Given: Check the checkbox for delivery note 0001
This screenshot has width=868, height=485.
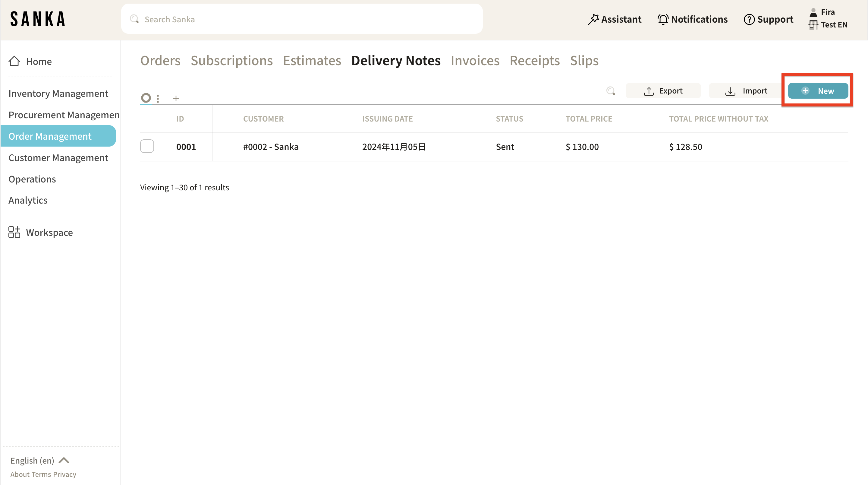Looking at the screenshot, I should coord(147,146).
